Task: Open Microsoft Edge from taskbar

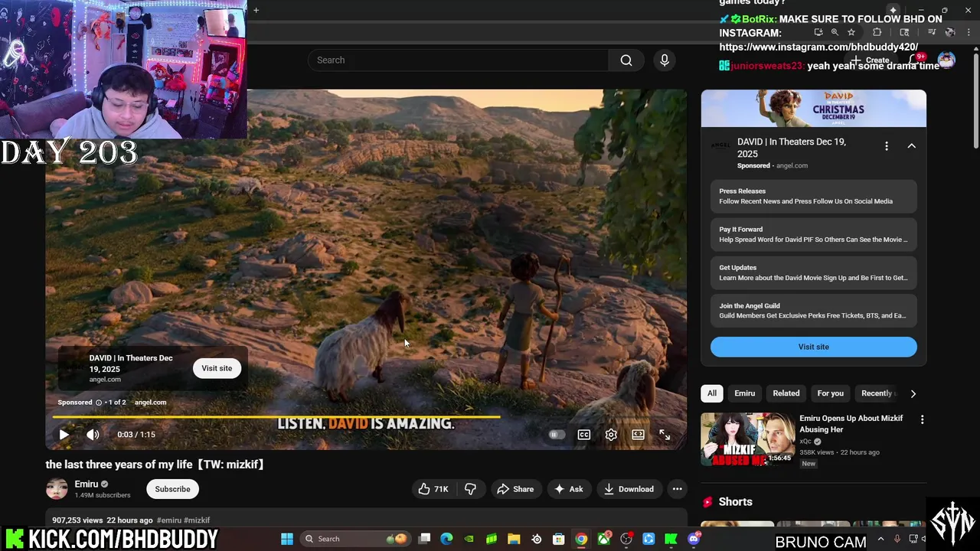Action: point(446,539)
